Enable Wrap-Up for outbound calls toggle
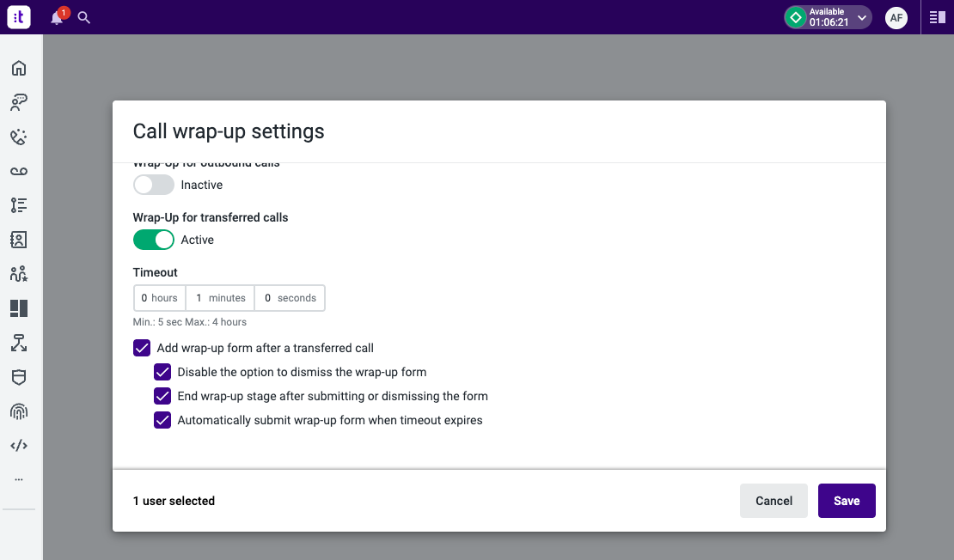The image size is (954, 560). click(x=153, y=185)
